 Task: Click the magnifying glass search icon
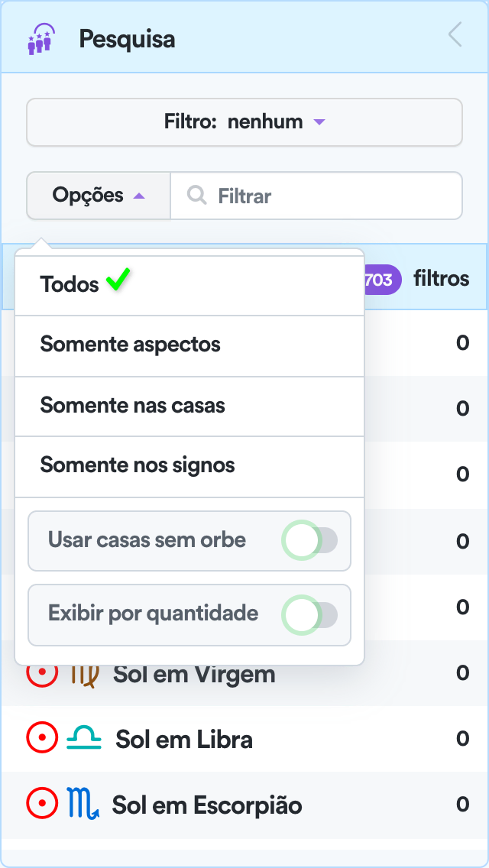(197, 196)
